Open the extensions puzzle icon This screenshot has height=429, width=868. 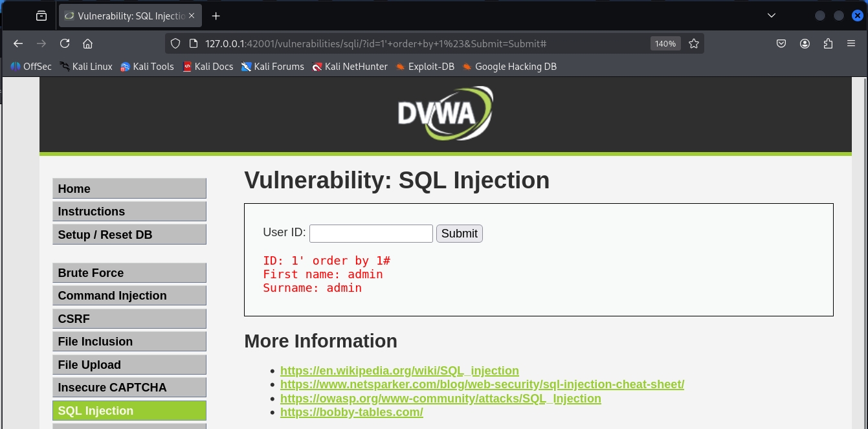pos(828,43)
